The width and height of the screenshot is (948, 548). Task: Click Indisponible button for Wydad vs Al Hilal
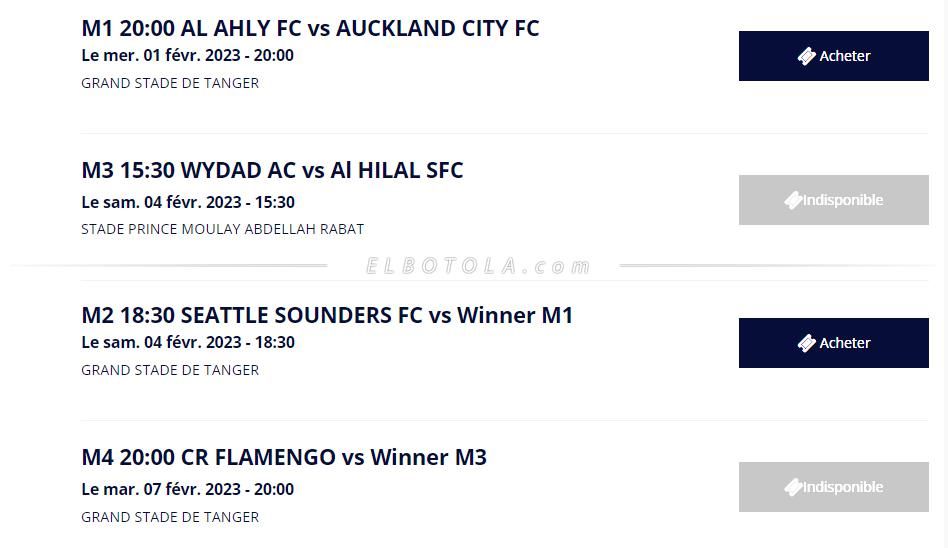(x=833, y=200)
